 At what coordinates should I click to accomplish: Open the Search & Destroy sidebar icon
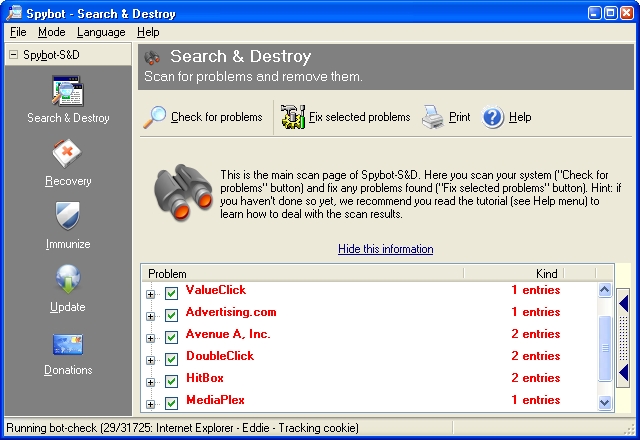pos(67,92)
